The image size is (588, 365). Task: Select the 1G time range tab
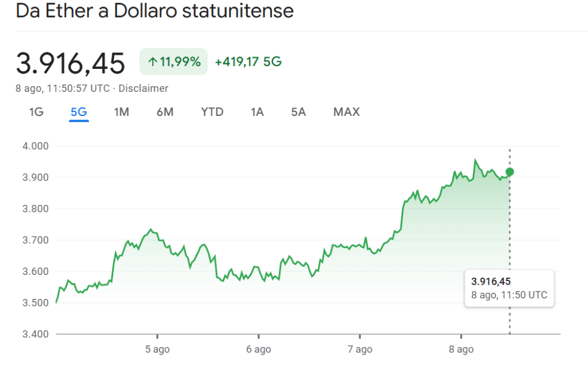[x=36, y=112]
